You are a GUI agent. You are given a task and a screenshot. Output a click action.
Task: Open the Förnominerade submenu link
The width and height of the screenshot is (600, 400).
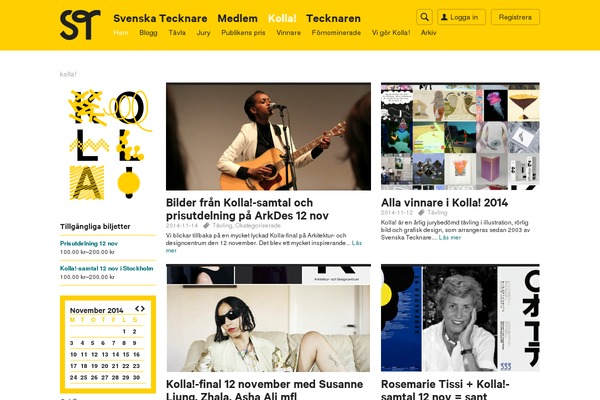coord(336,33)
